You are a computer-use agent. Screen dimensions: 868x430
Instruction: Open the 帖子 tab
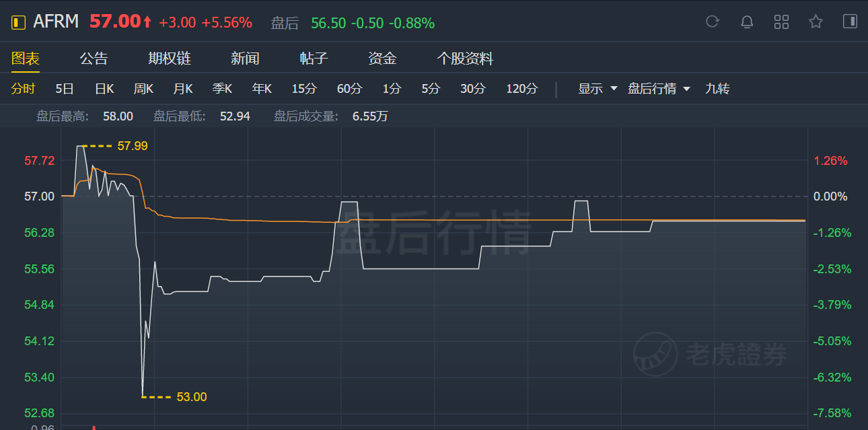point(314,59)
